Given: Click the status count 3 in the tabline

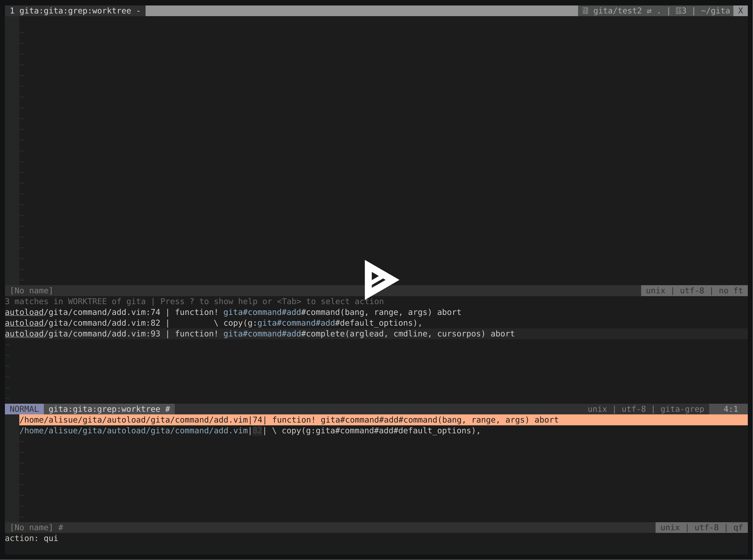Looking at the screenshot, I should tap(681, 11).
